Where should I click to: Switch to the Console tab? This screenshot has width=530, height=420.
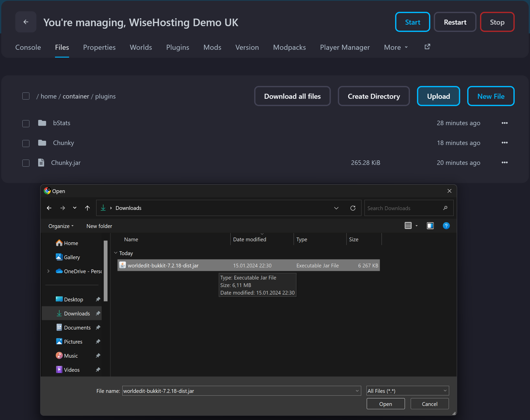click(28, 47)
